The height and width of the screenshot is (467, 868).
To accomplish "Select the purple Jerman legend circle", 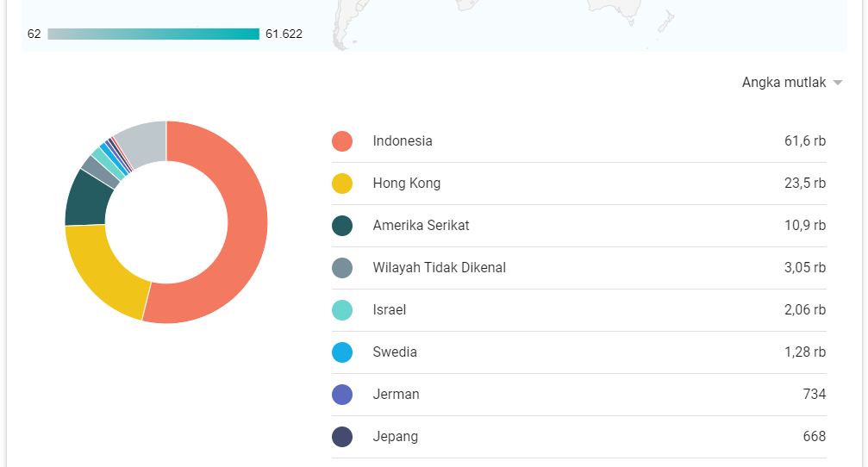I will tap(342, 395).
